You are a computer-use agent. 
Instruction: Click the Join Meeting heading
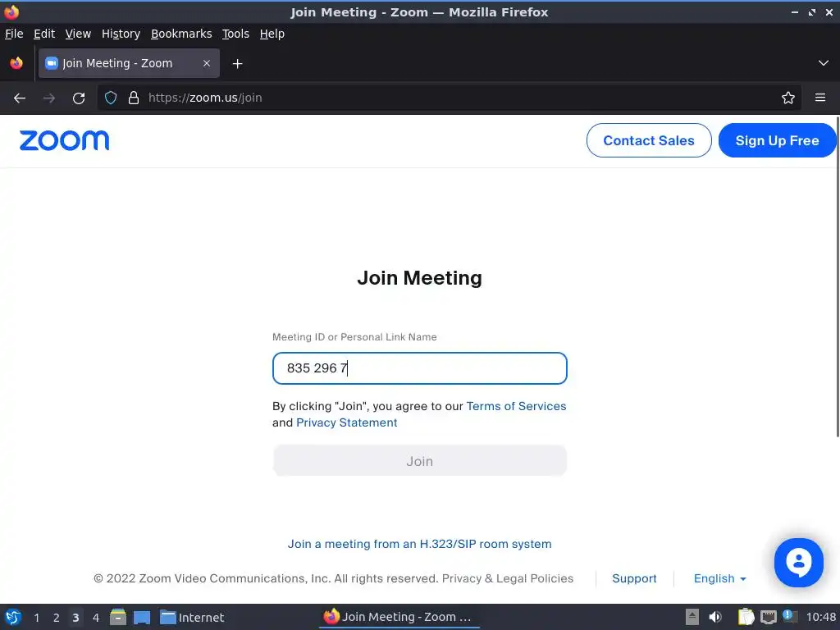pos(419,278)
